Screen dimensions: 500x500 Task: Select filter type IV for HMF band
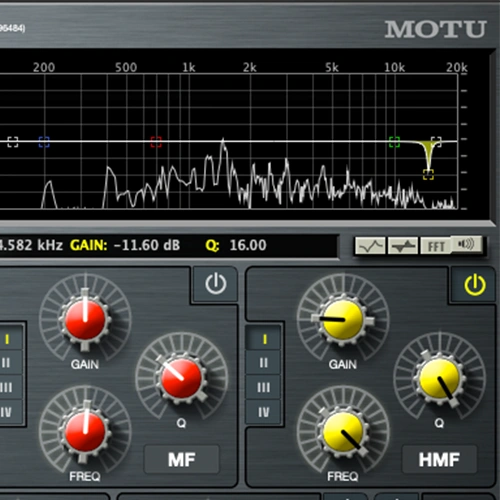pyautogui.click(x=263, y=412)
